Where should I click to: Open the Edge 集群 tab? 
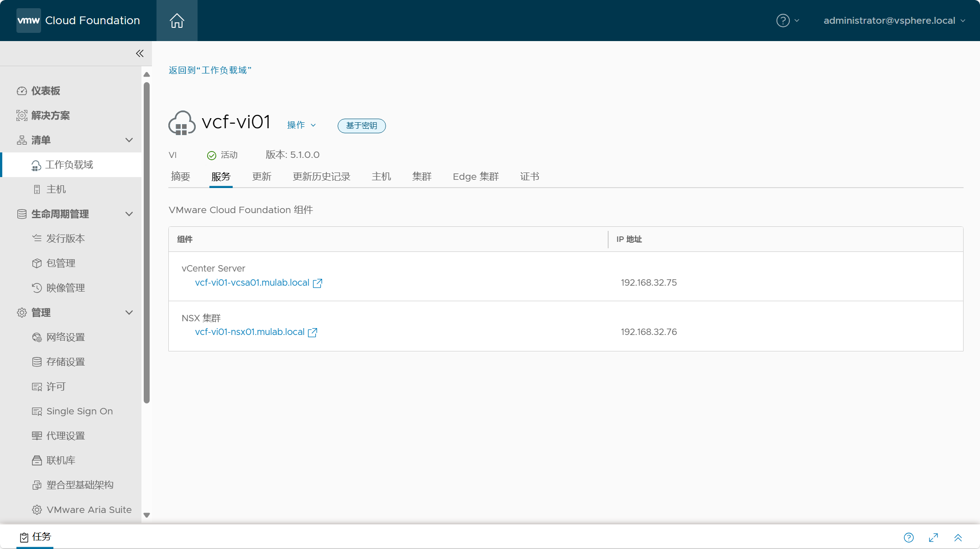tap(476, 177)
